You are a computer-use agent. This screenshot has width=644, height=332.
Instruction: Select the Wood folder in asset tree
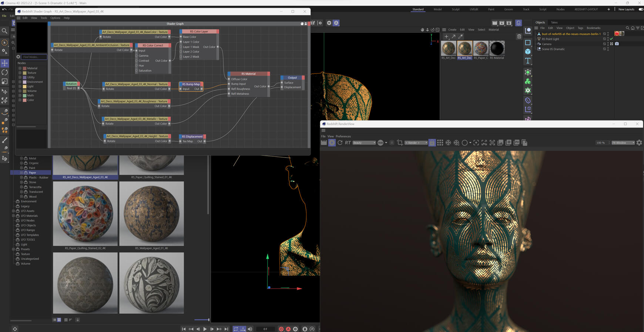[x=33, y=197]
